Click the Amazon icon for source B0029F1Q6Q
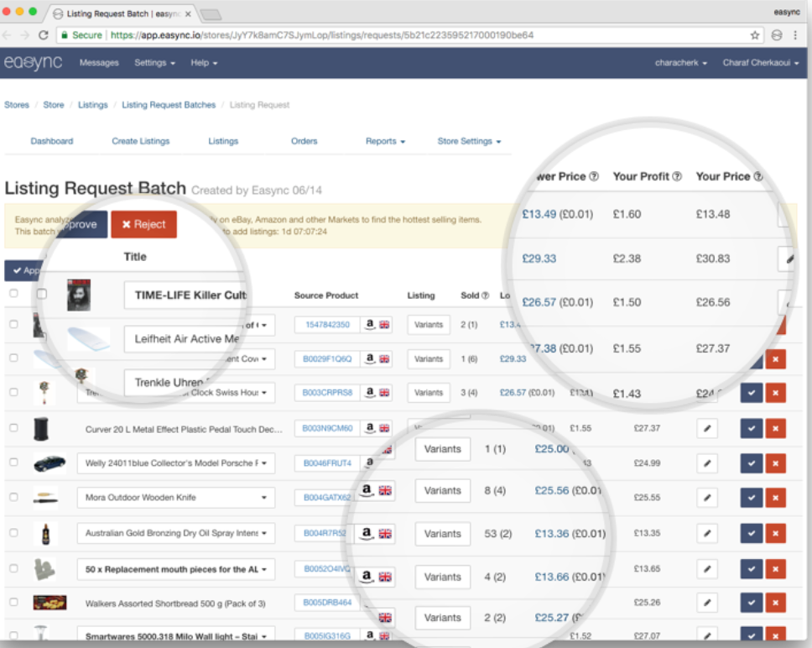Viewport: 812px width, 648px height. pyautogui.click(x=369, y=358)
